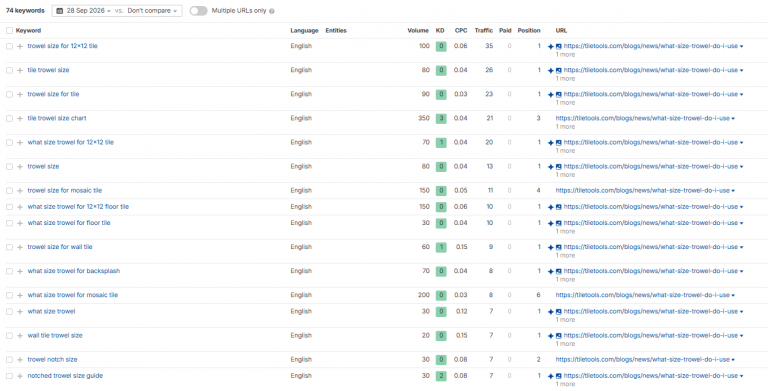Sort by the KD column header
The width and height of the screenshot is (768, 391).
click(x=440, y=30)
